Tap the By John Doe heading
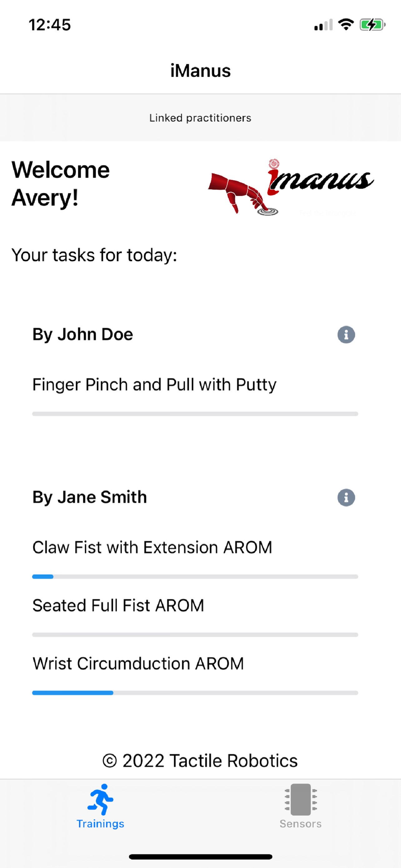The height and width of the screenshot is (868, 401). pyautogui.click(x=82, y=334)
